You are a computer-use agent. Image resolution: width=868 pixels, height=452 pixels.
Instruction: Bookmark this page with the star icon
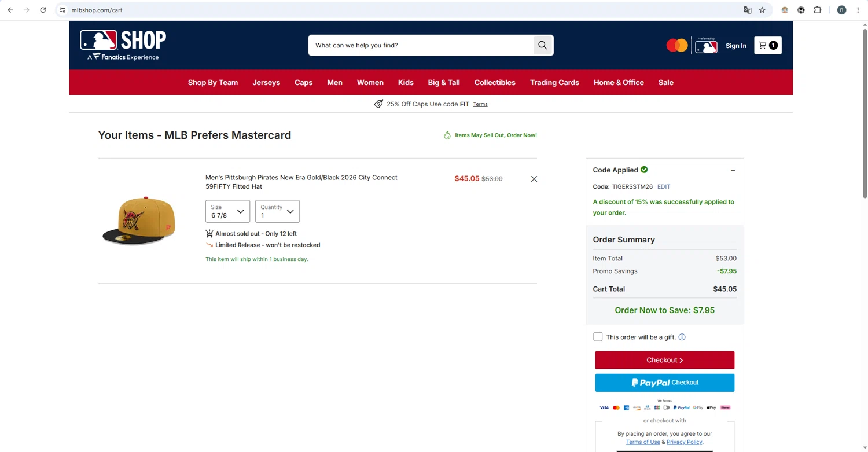tap(762, 10)
